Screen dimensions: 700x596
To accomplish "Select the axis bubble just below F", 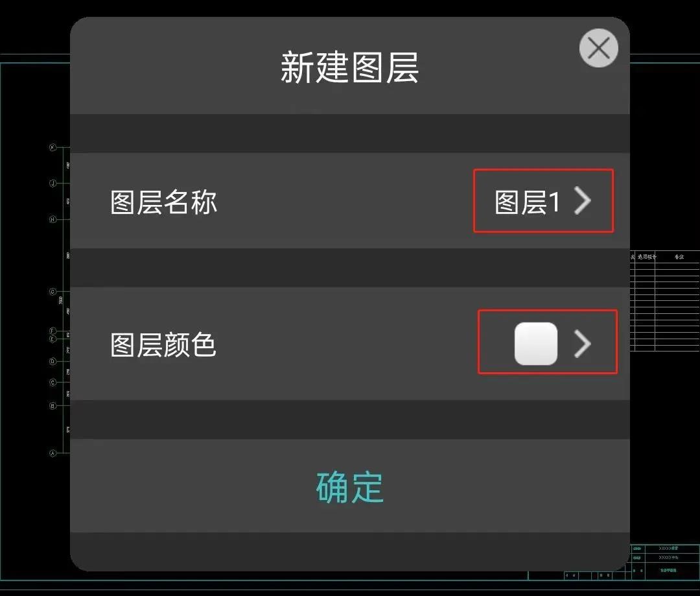I will 52,339.
